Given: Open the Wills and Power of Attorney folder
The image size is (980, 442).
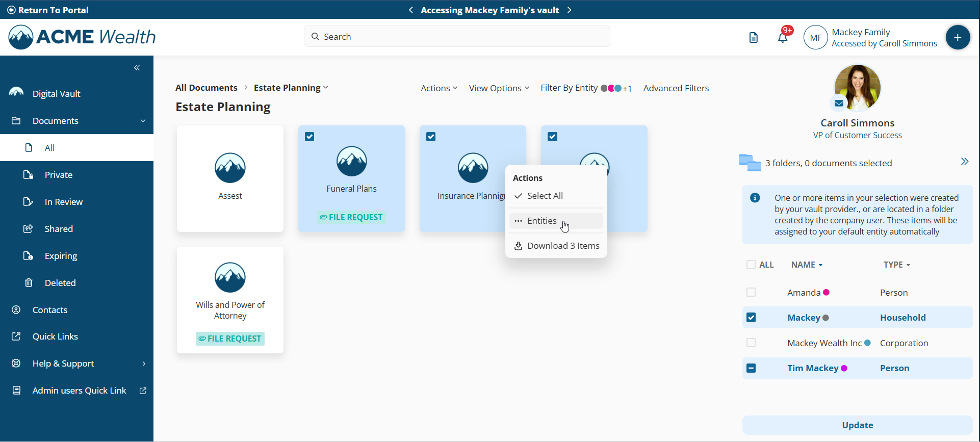Looking at the screenshot, I should (230, 300).
